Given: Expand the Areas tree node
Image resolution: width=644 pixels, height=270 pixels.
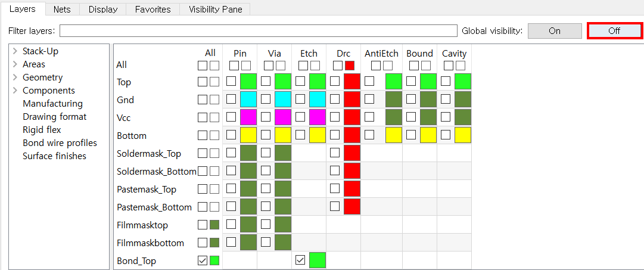Looking at the screenshot, I should pos(15,64).
